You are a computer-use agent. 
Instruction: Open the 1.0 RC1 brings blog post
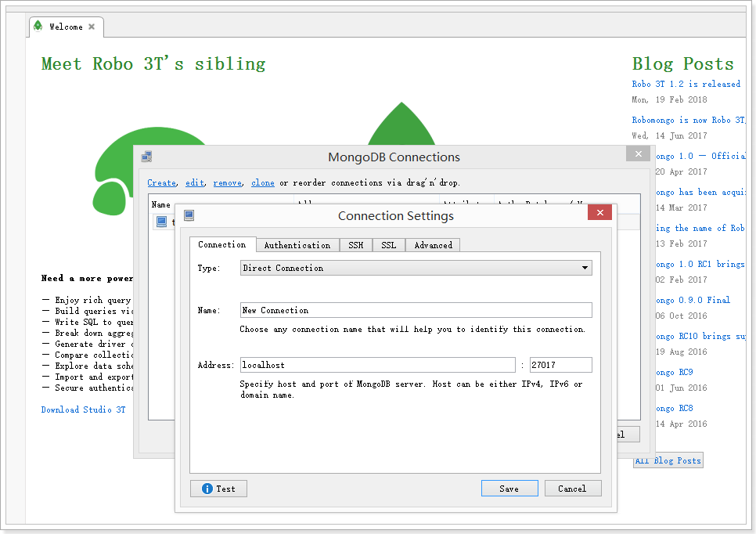pyautogui.click(x=700, y=264)
